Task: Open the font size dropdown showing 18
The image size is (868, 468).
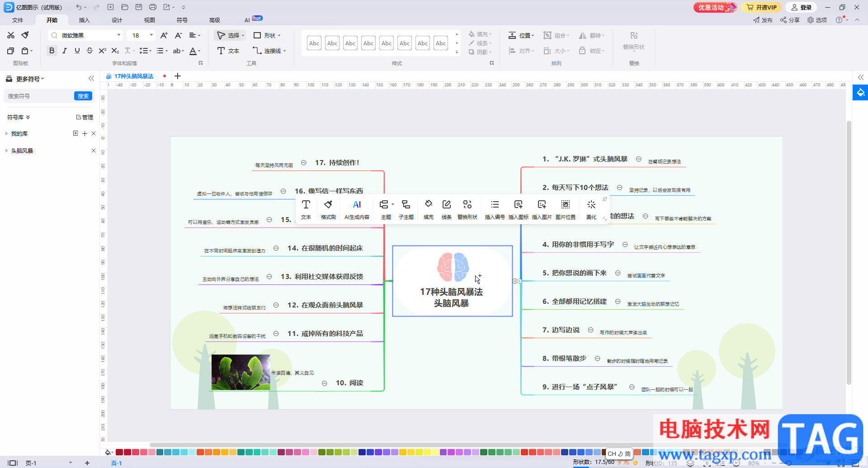Action: tap(151, 35)
